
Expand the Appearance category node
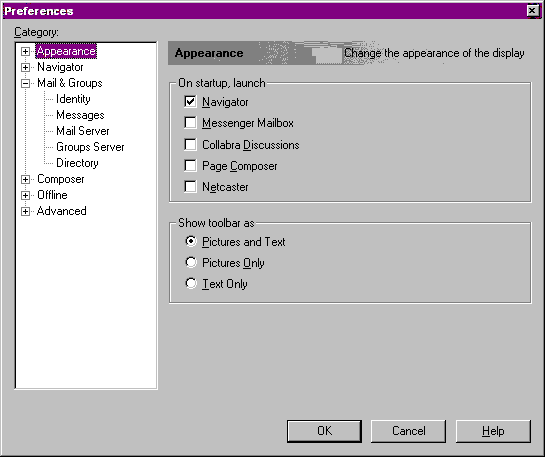coord(25,51)
